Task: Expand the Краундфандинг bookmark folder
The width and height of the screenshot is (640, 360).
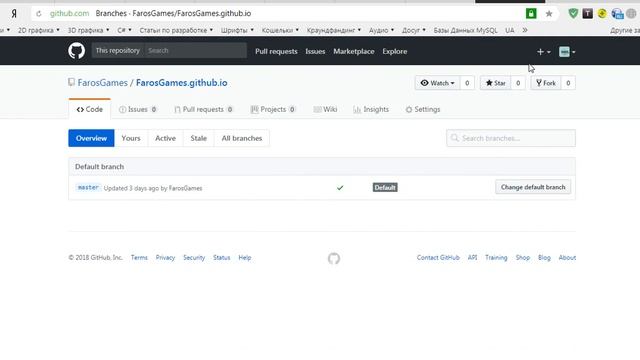Action: [333, 30]
